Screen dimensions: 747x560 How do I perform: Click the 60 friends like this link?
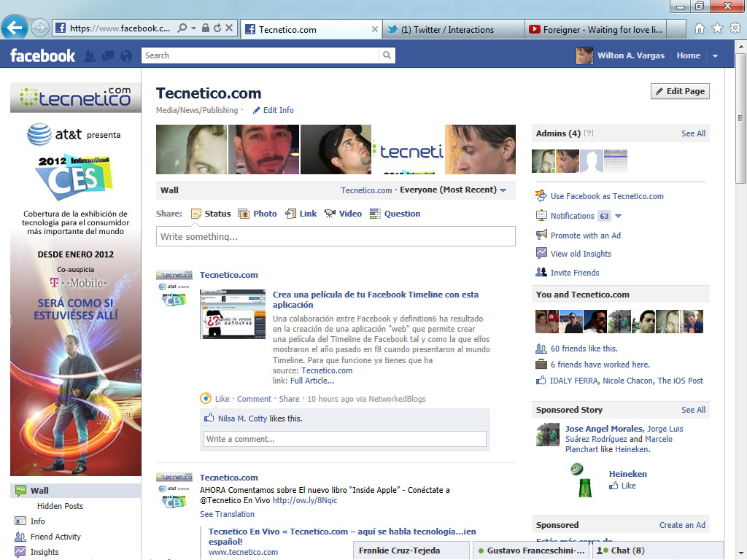pos(584,349)
